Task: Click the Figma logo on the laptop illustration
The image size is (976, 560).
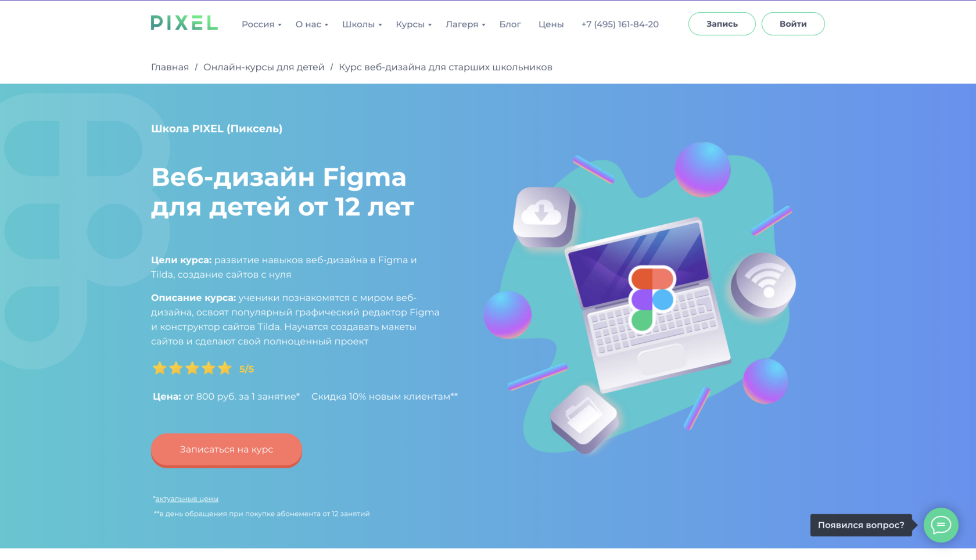Action: click(652, 299)
